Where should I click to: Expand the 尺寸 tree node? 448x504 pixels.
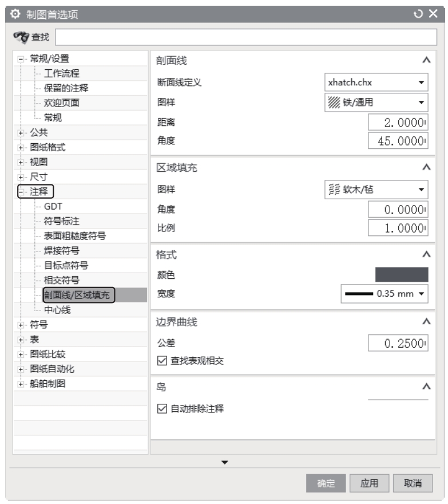pyautogui.click(x=21, y=177)
